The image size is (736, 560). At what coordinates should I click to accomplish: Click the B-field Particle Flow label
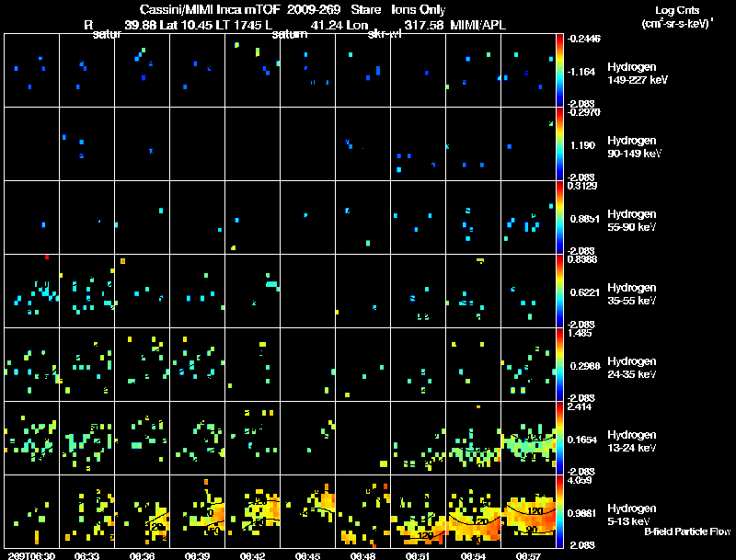pyautogui.click(x=687, y=531)
